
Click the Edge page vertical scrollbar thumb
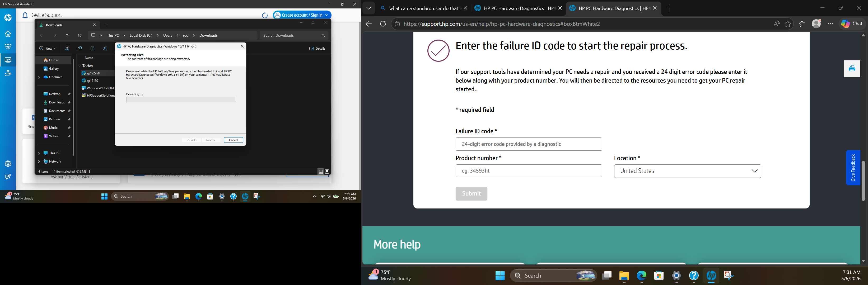pos(863,181)
